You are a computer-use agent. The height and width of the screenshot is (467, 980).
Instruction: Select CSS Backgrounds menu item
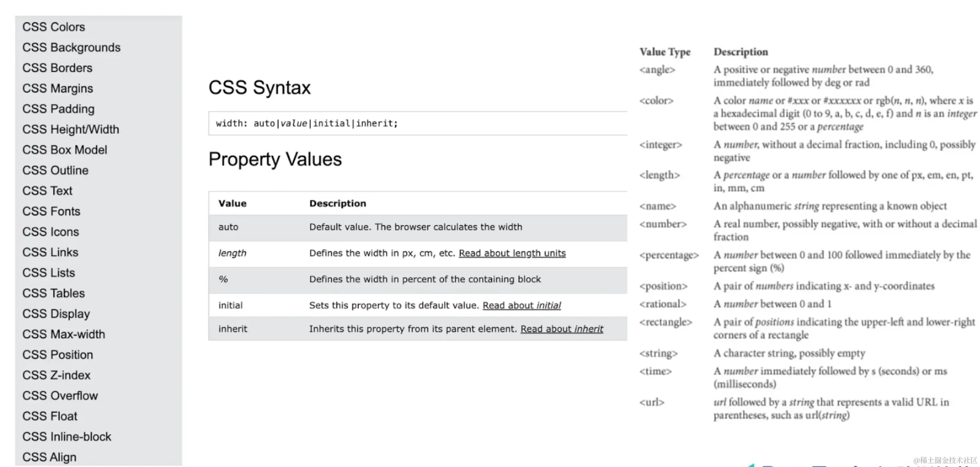(x=71, y=47)
